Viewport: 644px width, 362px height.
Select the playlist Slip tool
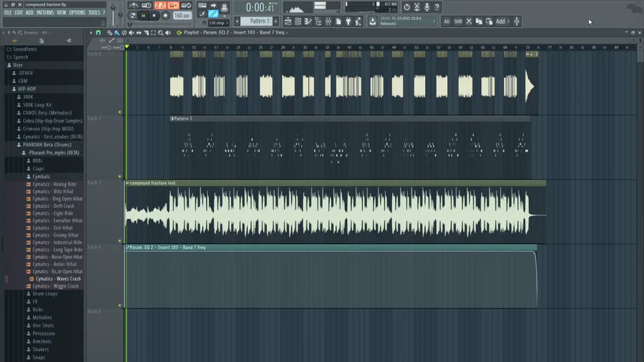(x=139, y=32)
